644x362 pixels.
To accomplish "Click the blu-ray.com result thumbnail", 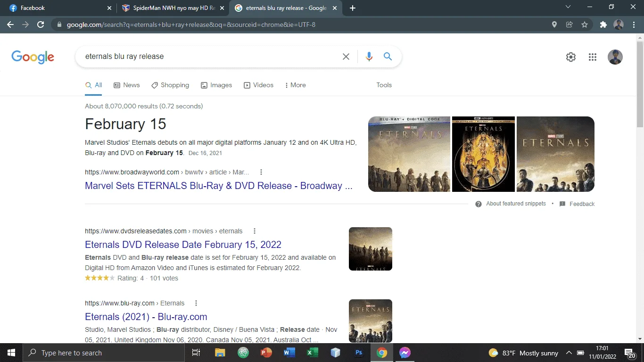I will pos(371,321).
